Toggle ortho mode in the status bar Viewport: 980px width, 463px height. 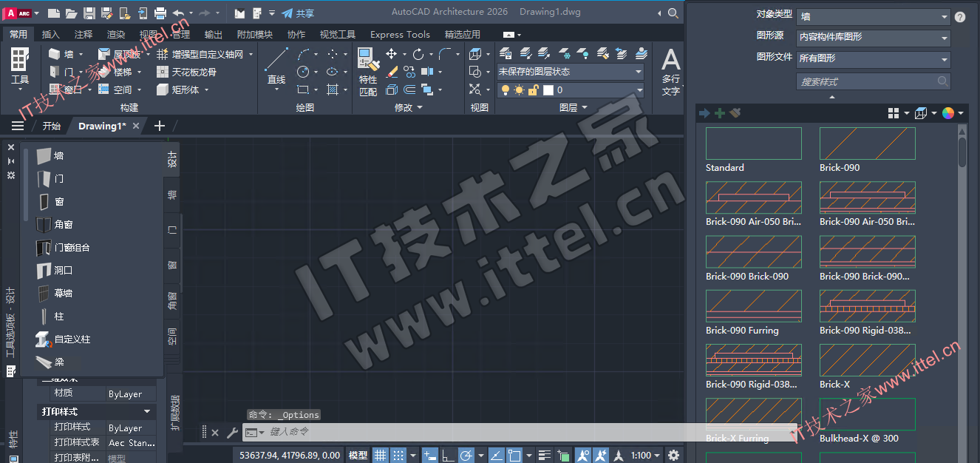click(448, 455)
